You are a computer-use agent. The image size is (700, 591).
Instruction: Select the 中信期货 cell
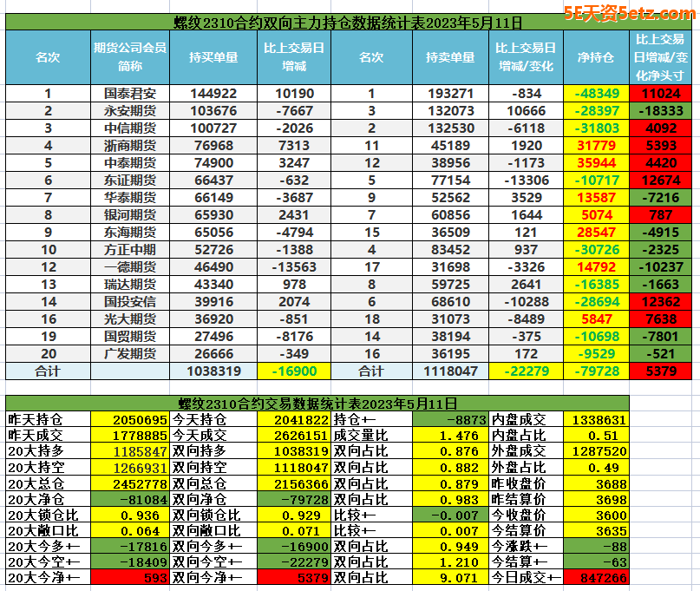(130, 128)
